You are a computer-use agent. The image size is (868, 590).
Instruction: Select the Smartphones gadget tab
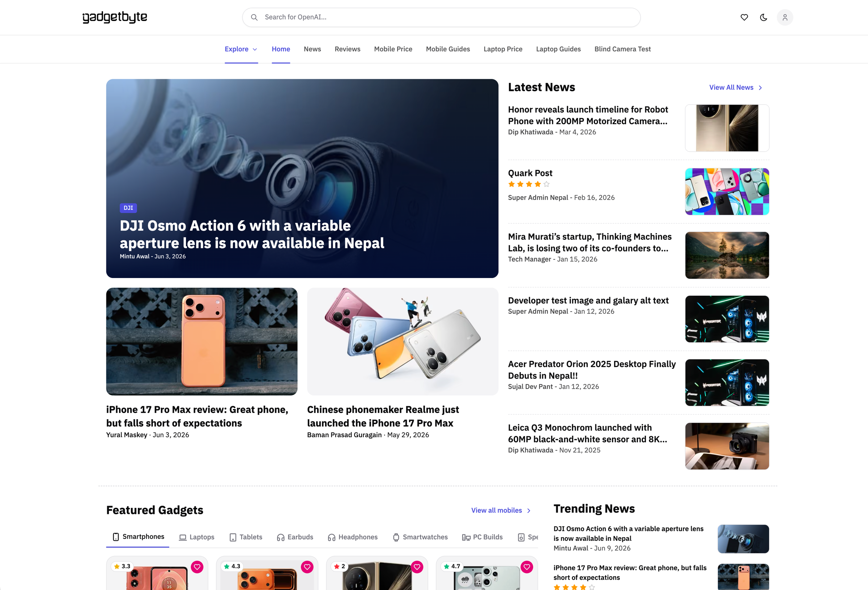coord(138,536)
